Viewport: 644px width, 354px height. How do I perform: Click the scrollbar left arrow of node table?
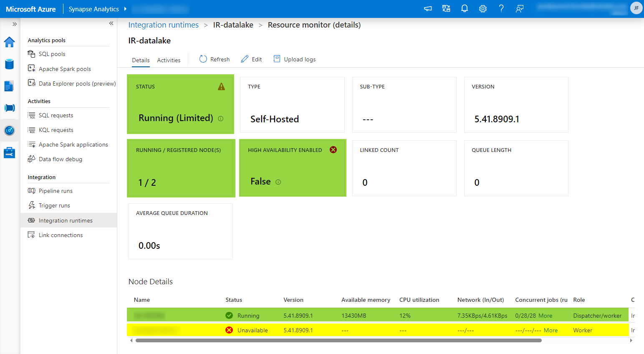131,341
